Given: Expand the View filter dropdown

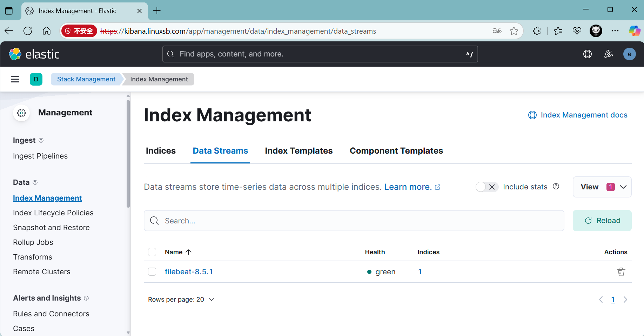Looking at the screenshot, I should tap(602, 187).
